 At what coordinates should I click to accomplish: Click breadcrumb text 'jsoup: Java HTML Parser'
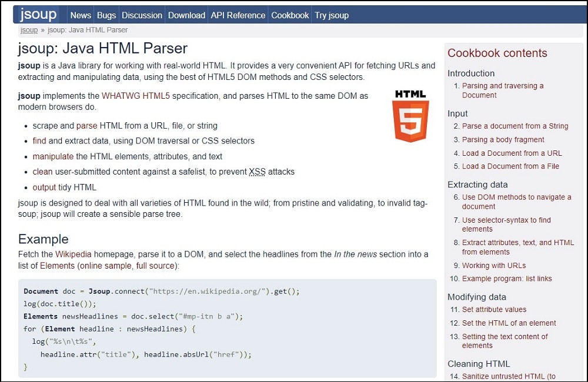coord(88,30)
